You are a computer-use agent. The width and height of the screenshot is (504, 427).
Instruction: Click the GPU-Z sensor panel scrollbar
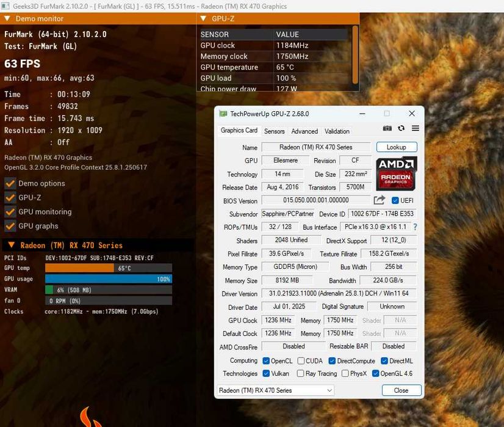pos(355,55)
